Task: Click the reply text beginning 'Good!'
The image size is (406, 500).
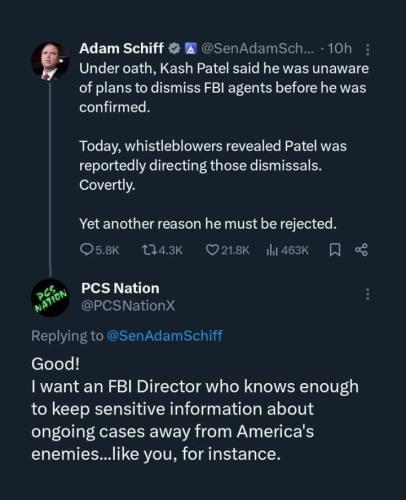Action: click(x=195, y=409)
